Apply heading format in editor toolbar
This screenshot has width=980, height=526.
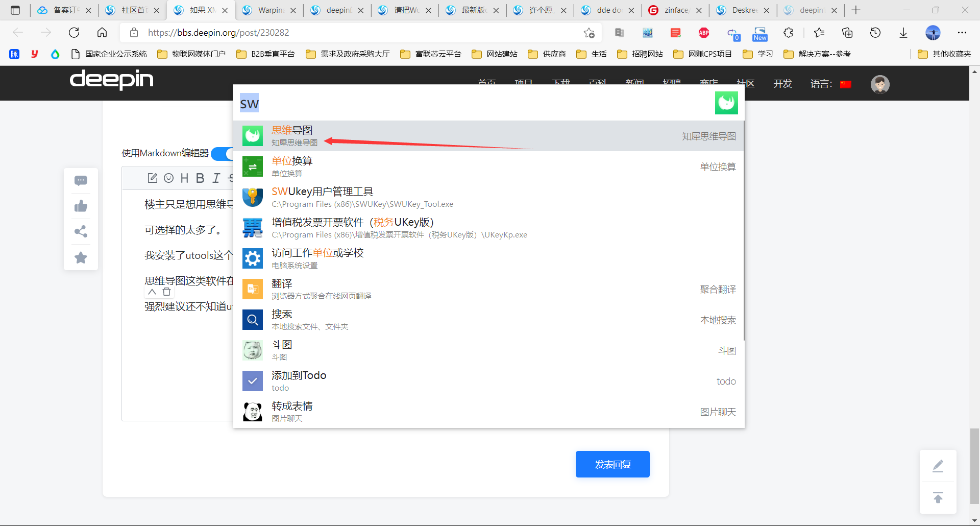(x=185, y=178)
